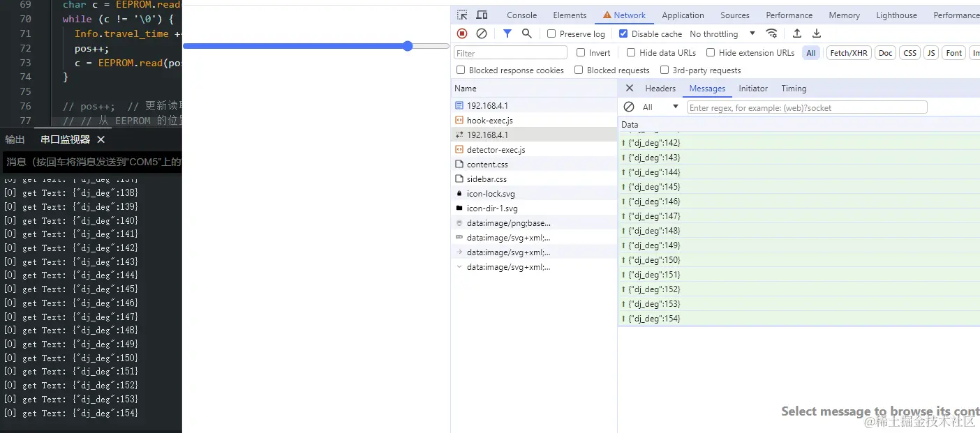Filter requests by Font
The image size is (980, 433).
pyautogui.click(x=953, y=53)
